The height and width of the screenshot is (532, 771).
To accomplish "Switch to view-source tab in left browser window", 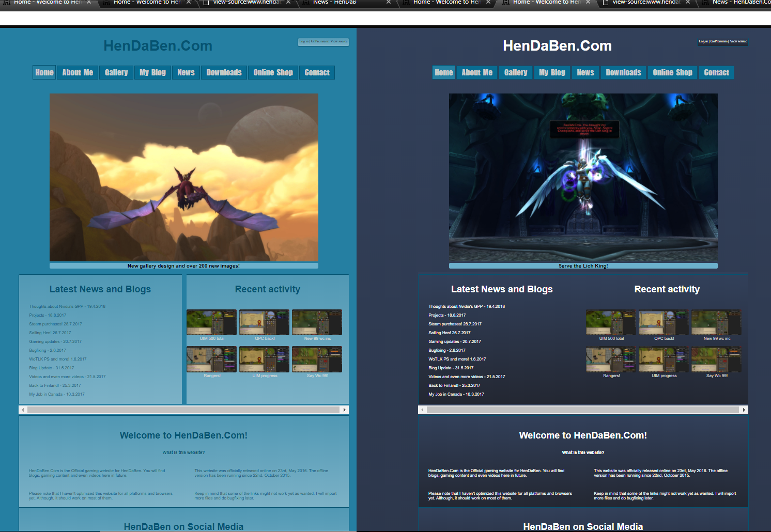I will (247, 3).
